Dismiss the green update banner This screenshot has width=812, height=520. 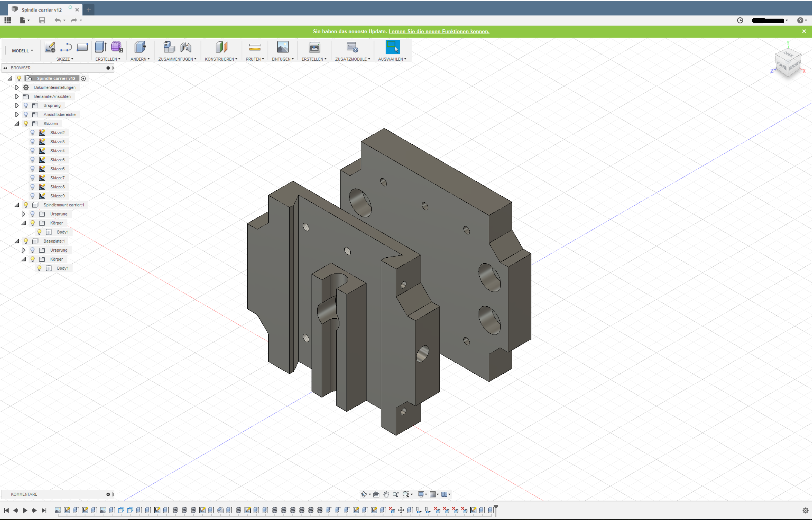tap(804, 31)
